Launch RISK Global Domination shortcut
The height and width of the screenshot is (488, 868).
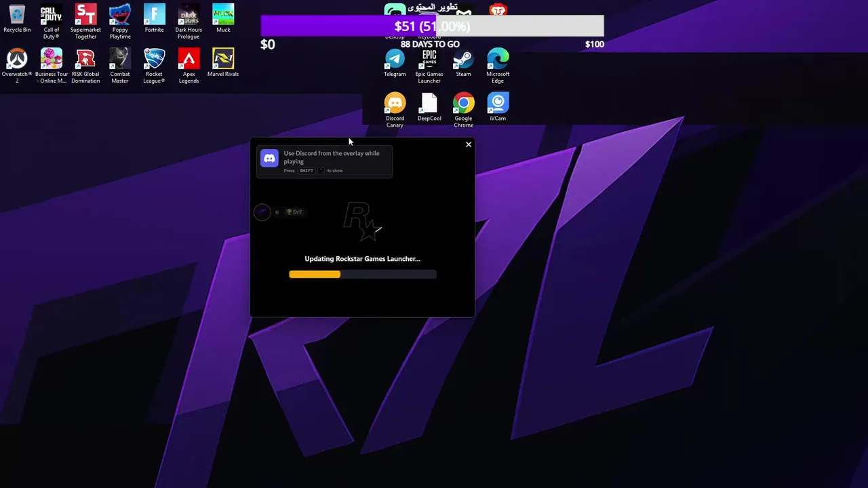(85, 66)
